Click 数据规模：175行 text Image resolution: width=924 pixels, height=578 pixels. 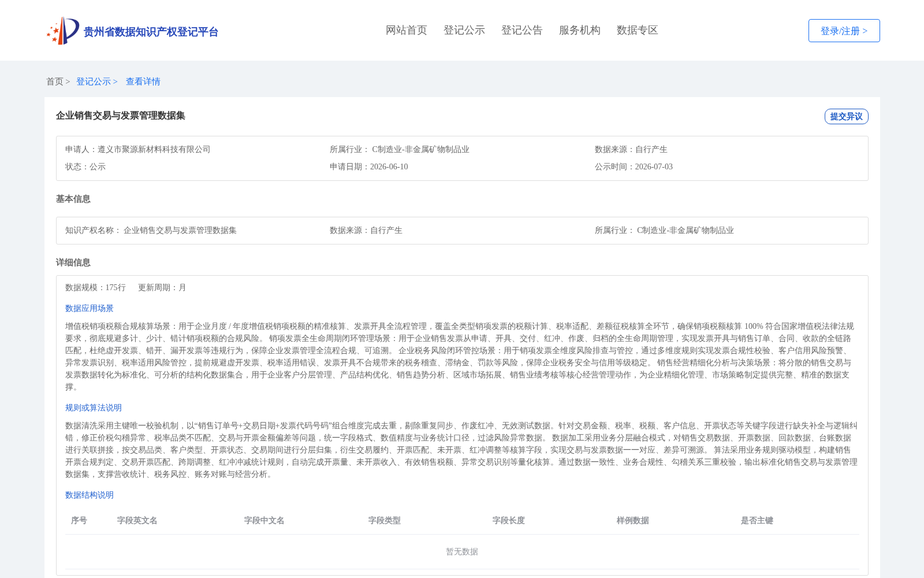click(95, 288)
